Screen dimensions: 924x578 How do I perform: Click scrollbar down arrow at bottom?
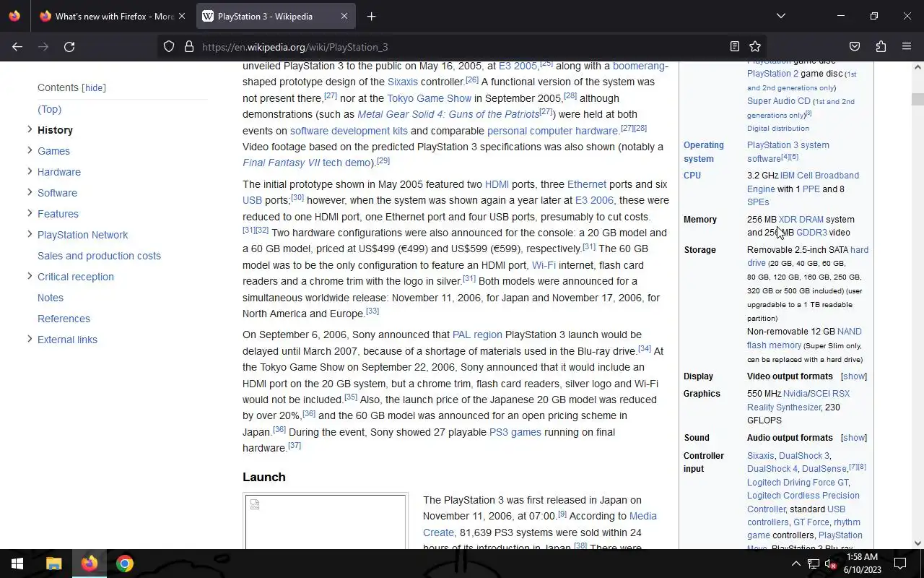coord(918,543)
